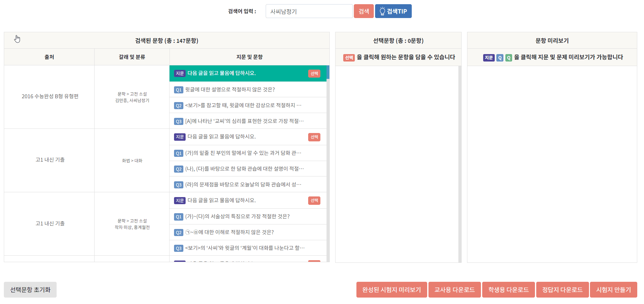
Task: Click 학생용 다운로드 button
Action: [508, 290]
